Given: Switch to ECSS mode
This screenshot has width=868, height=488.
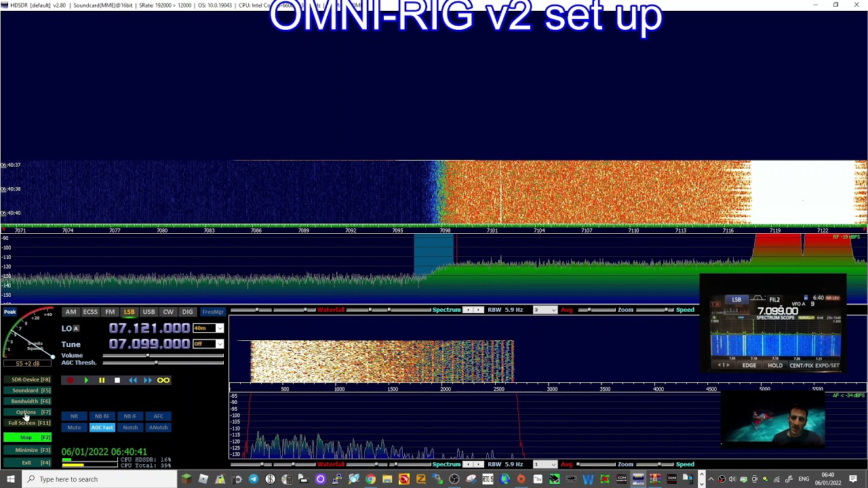Looking at the screenshot, I should (x=90, y=312).
